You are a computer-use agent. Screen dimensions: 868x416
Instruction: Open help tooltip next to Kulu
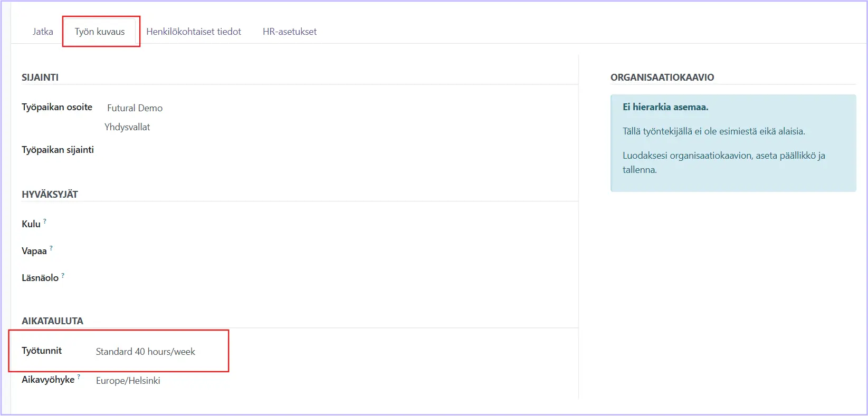(45, 221)
